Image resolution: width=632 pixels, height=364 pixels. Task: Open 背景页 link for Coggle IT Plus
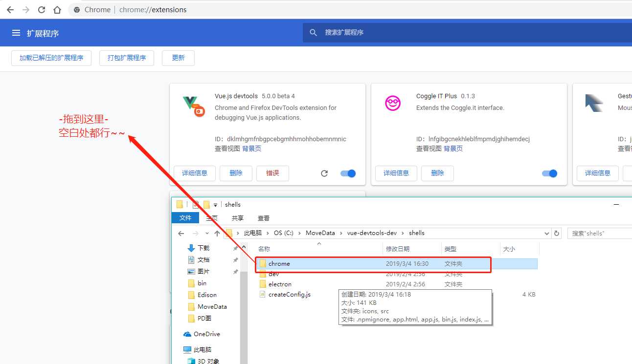453,149
